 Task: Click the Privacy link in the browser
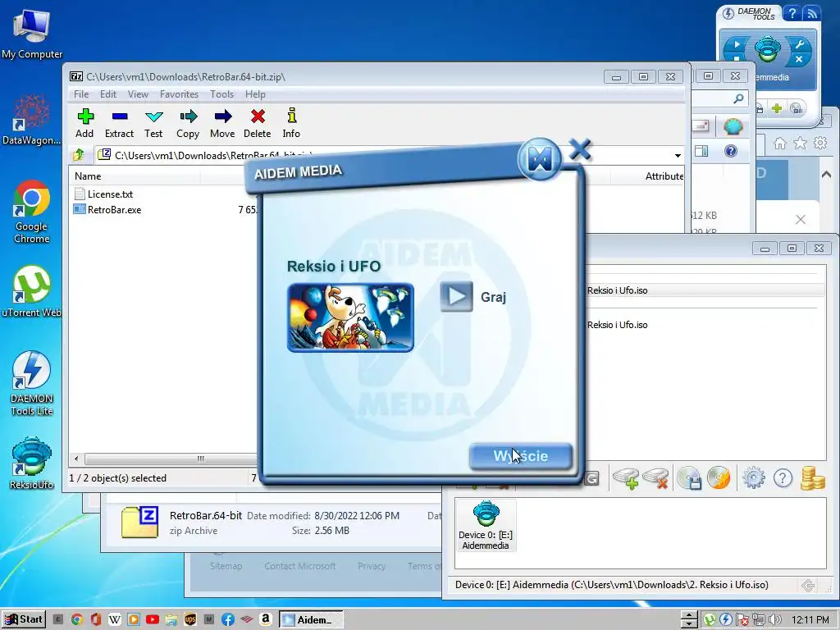point(372,566)
